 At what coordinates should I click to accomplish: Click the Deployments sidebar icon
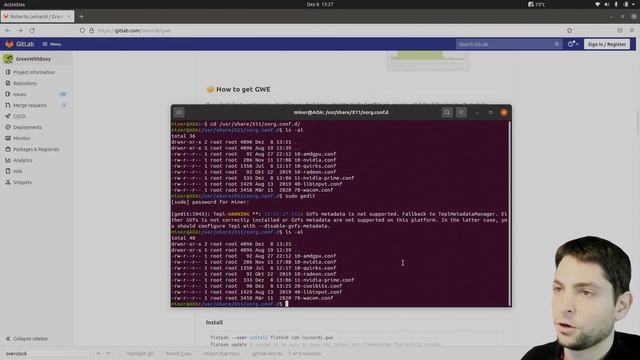click(x=8, y=127)
